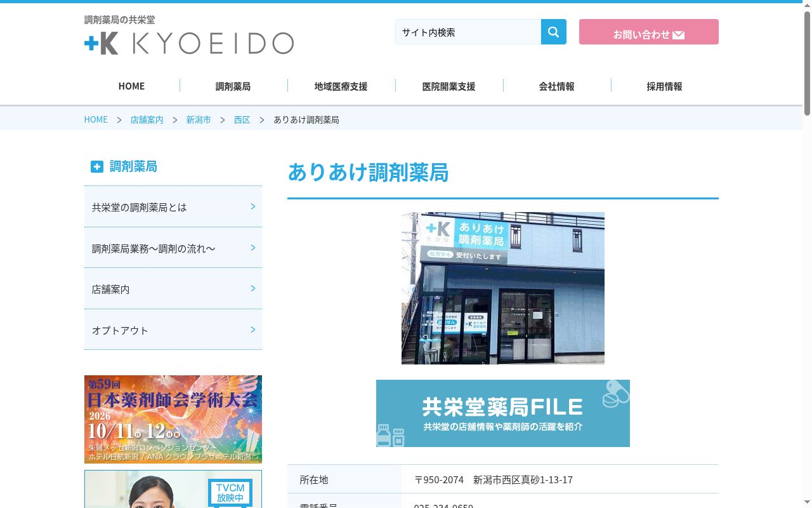Viewport: 812px width, 508px height.
Task: Go to 店舗案内 breadcrumb link
Action: pyautogui.click(x=147, y=119)
